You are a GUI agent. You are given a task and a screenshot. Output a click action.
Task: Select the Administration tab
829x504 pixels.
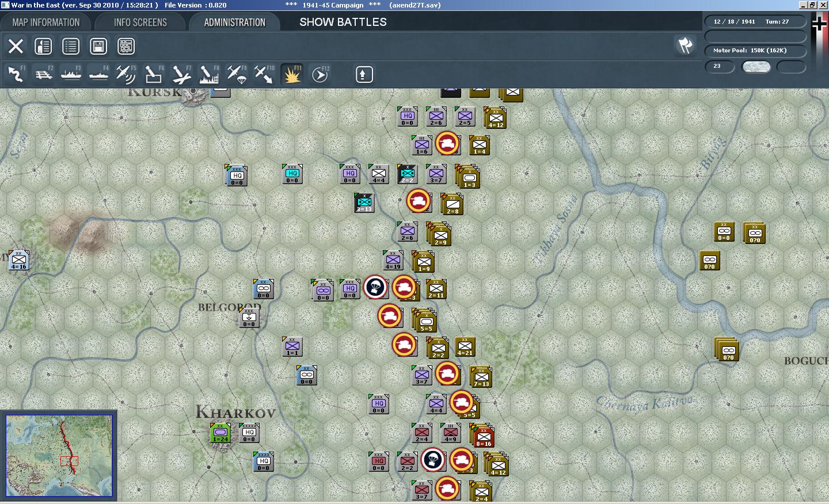[x=234, y=22]
